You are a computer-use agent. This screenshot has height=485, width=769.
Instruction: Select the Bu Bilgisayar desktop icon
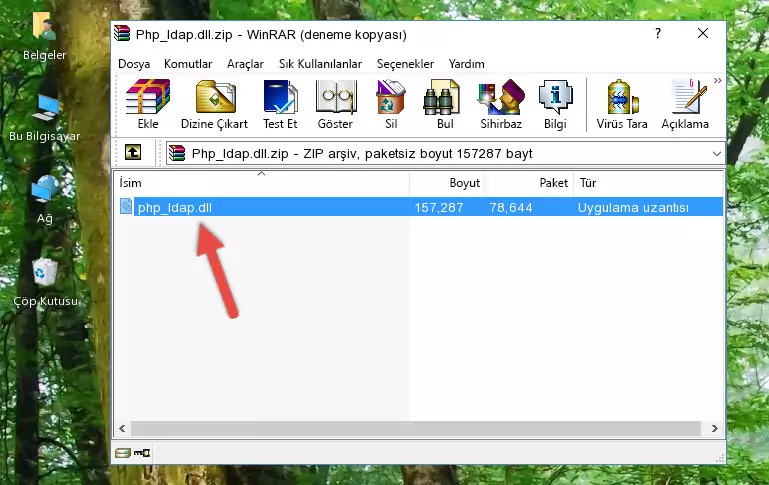pyautogui.click(x=45, y=118)
